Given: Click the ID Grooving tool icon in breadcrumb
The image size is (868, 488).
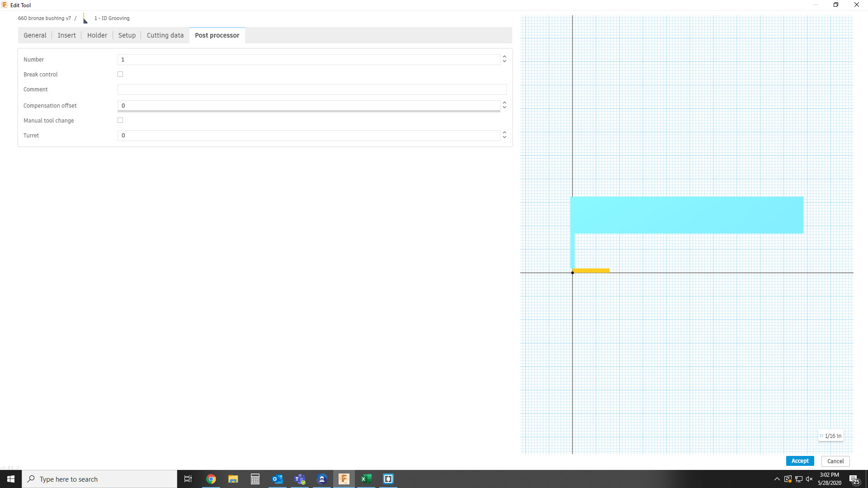Looking at the screenshot, I should pyautogui.click(x=85, y=19).
